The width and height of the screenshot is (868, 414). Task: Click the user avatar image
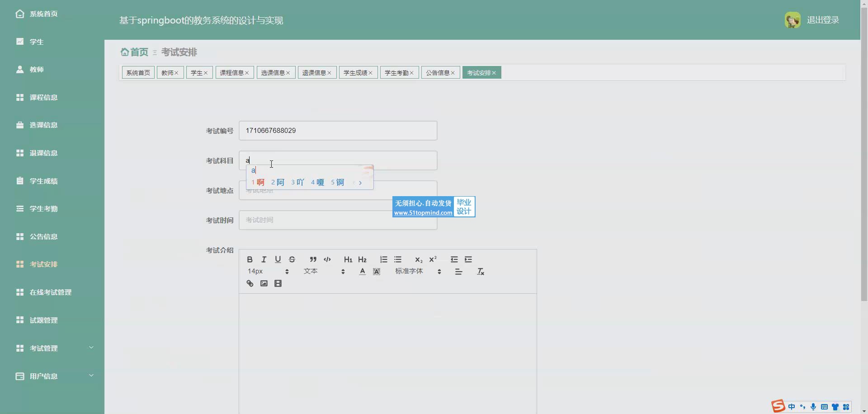coord(793,20)
